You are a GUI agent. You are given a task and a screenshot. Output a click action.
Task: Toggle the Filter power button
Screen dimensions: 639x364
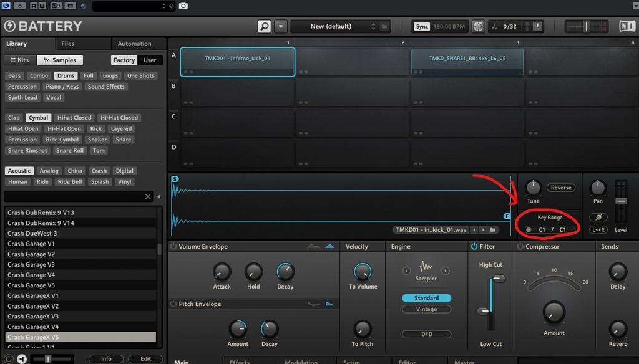coord(474,247)
